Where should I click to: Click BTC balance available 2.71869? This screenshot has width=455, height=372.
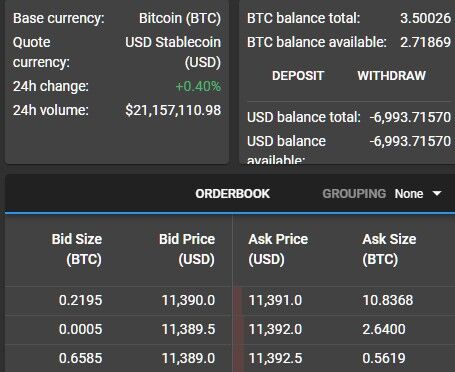pos(425,42)
